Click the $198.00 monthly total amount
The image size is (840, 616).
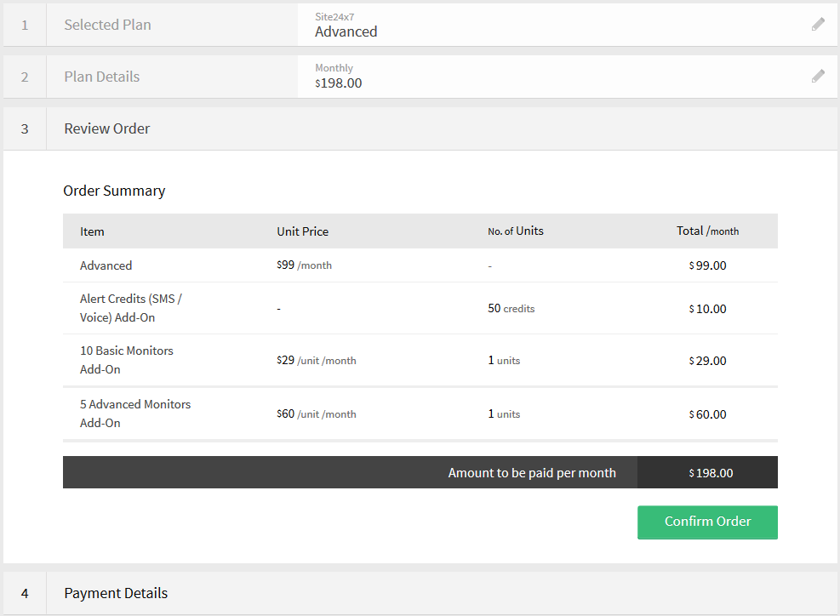tap(711, 473)
